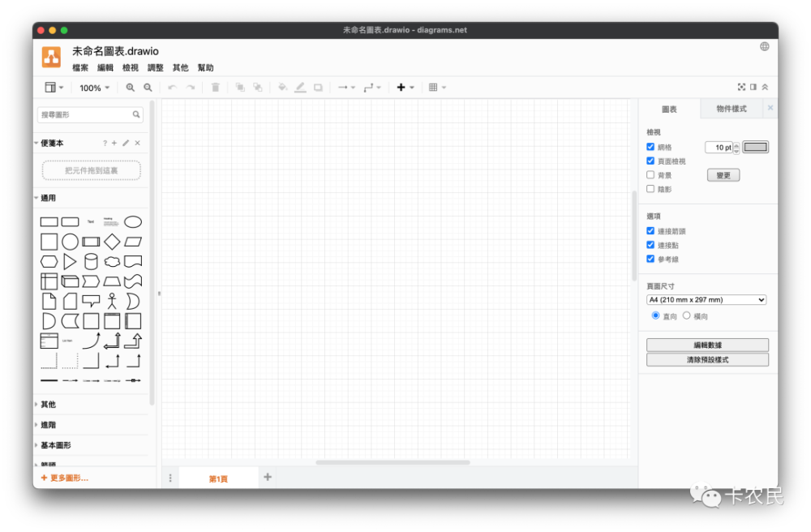
Task: Select the 橫向 landscape radio button
Action: tap(686, 315)
